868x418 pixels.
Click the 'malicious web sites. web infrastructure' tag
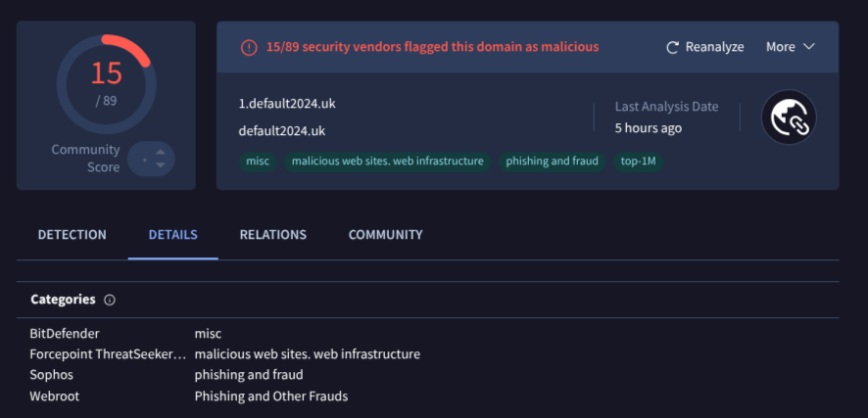[x=388, y=162]
